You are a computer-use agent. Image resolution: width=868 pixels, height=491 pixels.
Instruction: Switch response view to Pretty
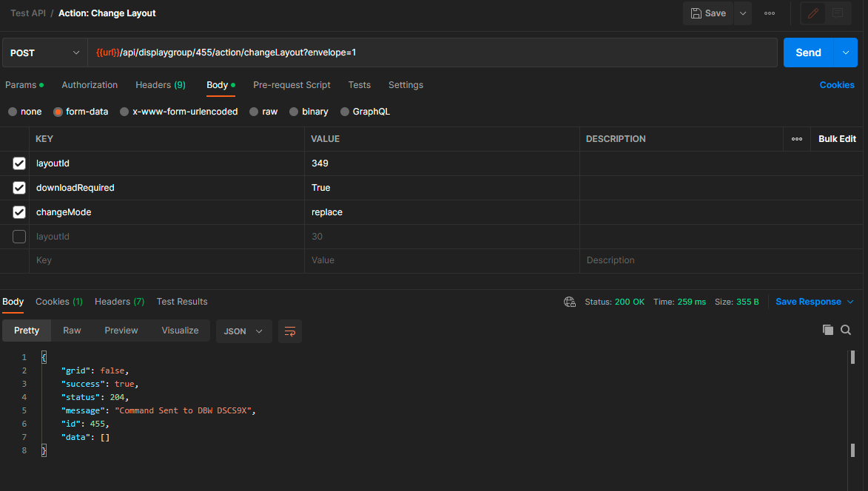point(27,331)
